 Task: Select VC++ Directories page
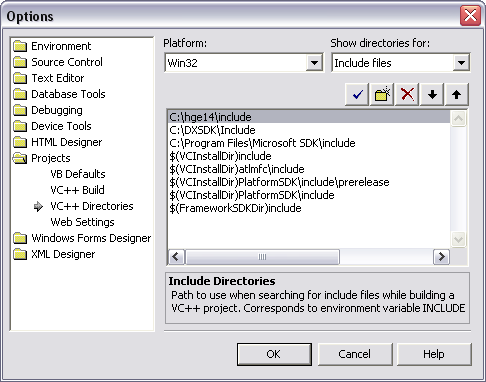coord(92,206)
